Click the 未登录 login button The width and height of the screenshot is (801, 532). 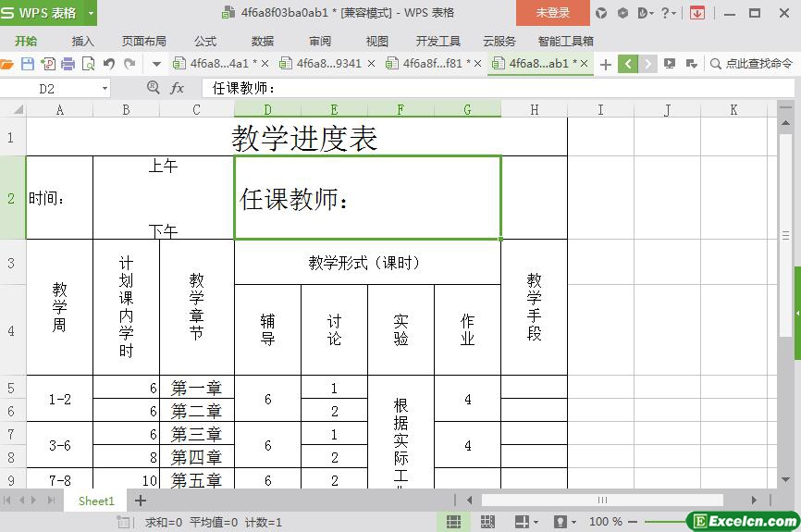point(552,13)
